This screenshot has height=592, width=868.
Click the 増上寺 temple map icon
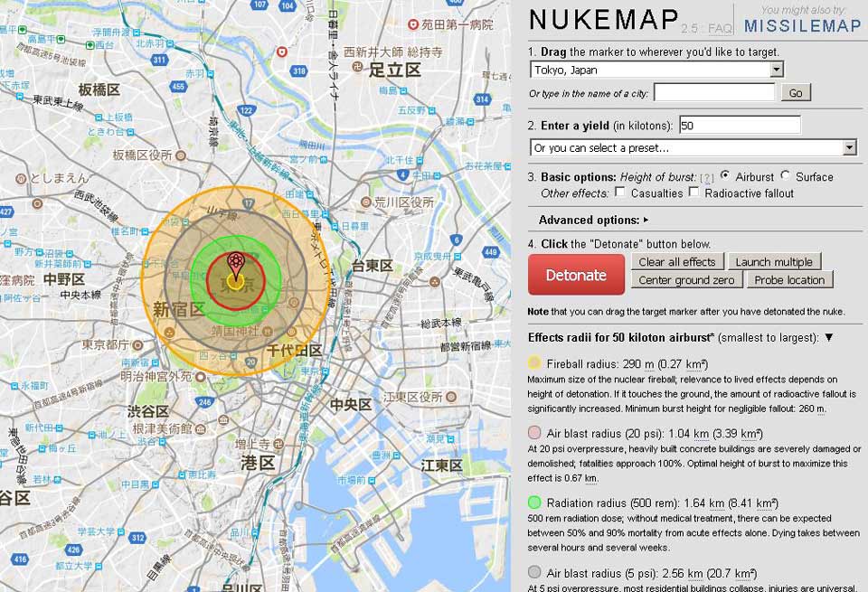(278, 444)
